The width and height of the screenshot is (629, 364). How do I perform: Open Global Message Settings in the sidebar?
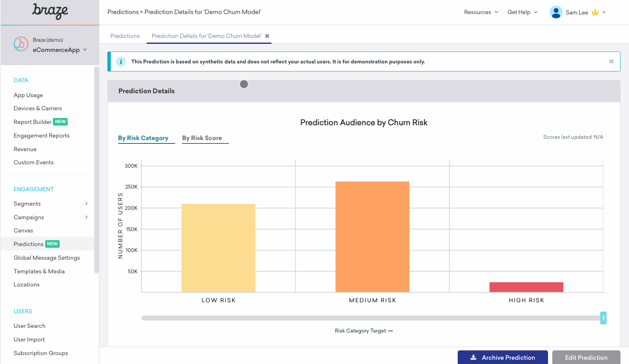coord(47,258)
